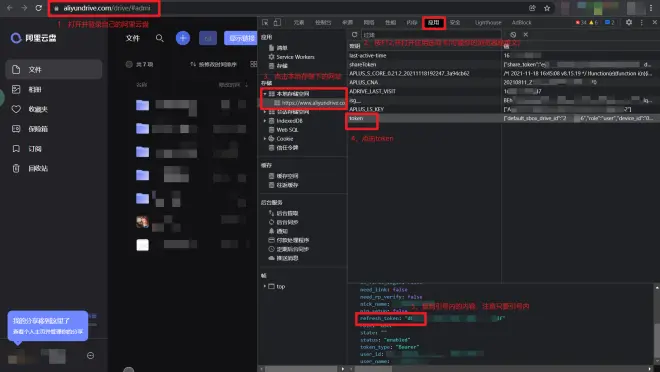Viewport: 660px width, 372px height.
Task: Click the image thumbnail file in the list
Action: pyautogui.click(x=142, y=222)
